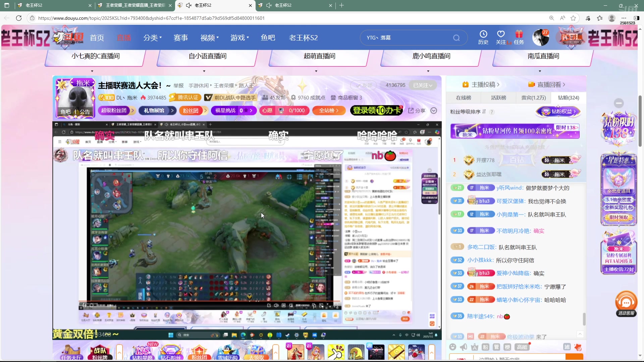This screenshot has height=362, width=644.
Task: Click the browser page vertical scrollbar
Action: 640,121
